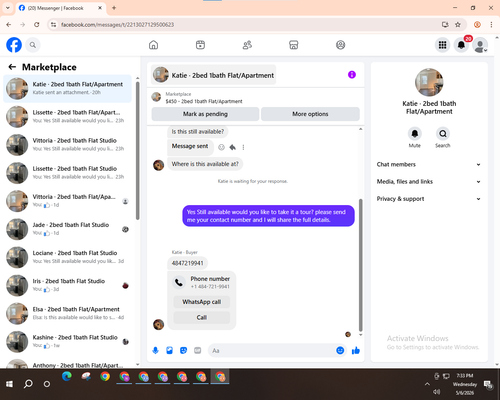Screen dimensions: 500x400
Task: Choose a GIF icon in composer
Action: pyautogui.click(x=198, y=350)
